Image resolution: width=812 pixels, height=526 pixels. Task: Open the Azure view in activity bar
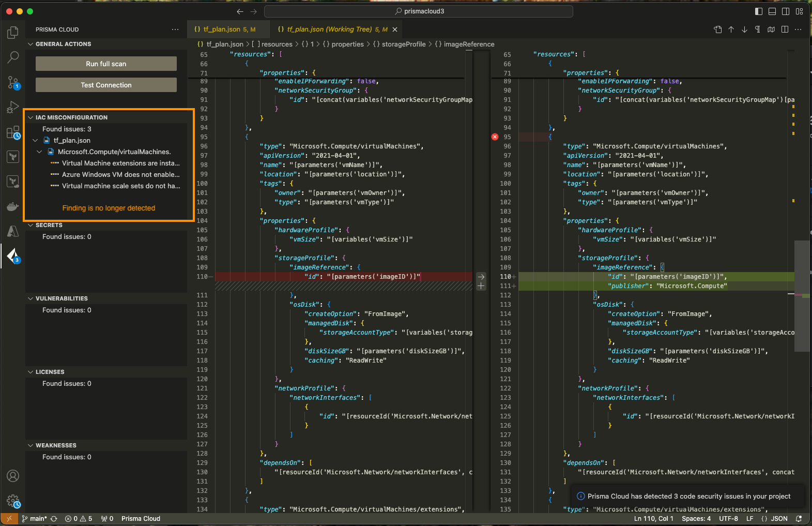(13, 231)
